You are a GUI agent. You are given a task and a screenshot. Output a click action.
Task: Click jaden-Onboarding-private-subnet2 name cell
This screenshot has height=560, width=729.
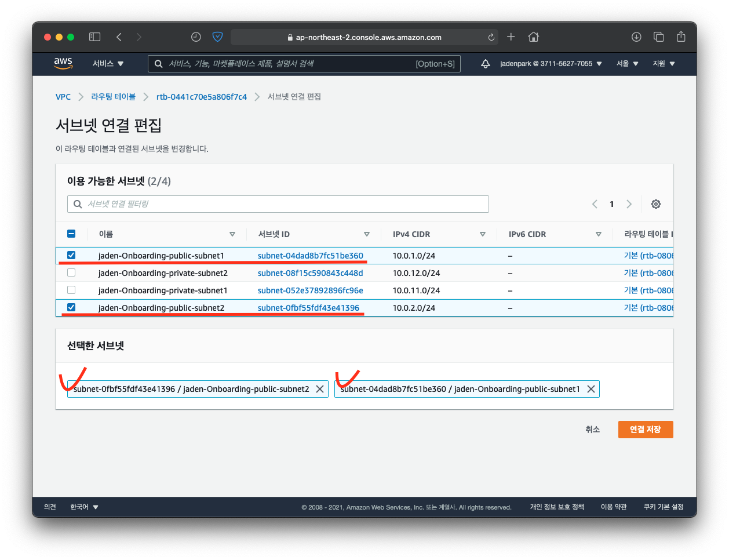pos(163,273)
